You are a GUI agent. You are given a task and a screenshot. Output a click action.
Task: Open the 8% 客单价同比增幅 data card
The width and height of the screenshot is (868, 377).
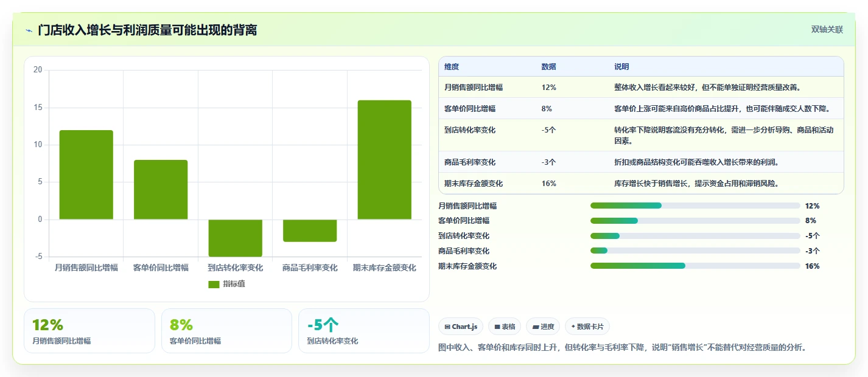click(x=226, y=331)
